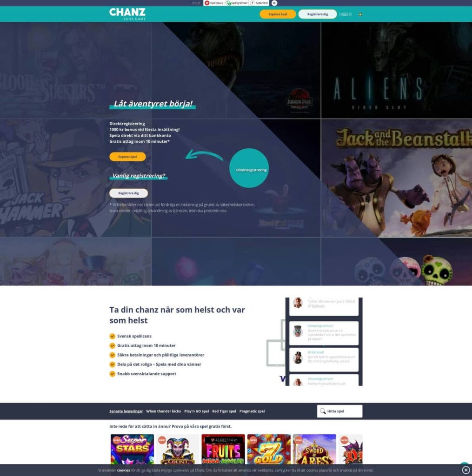Open Spelgränser limits link
The image size is (472, 476).
point(237,3)
